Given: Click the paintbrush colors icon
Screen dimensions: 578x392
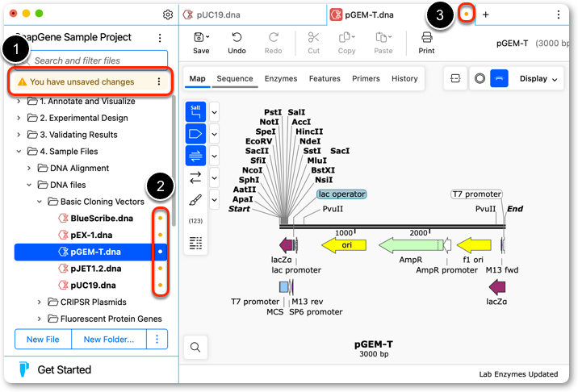Looking at the screenshot, I should (x=195, y=200).
